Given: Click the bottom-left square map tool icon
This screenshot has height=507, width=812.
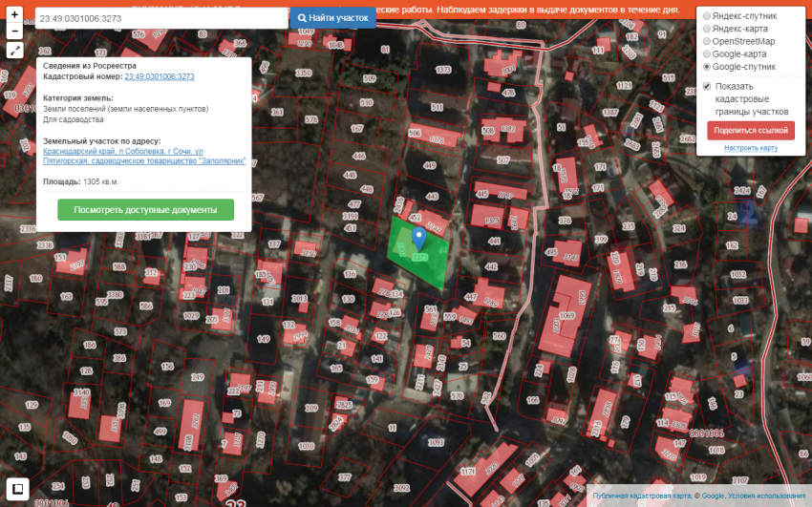Looking at the screenshot, I should [x=16, y=488].
